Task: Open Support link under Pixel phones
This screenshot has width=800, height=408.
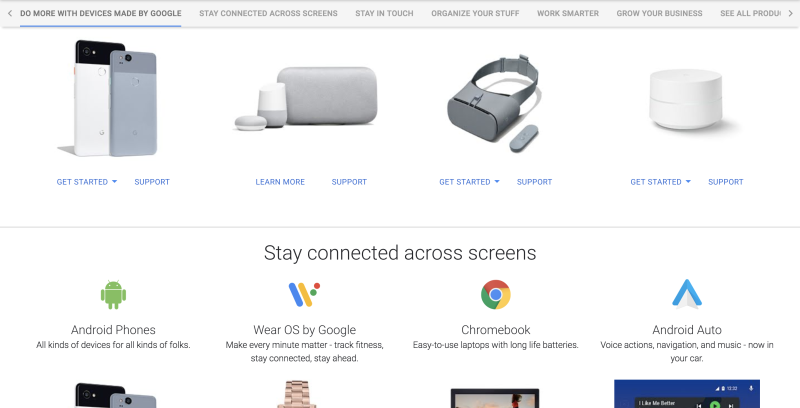Action: (x=152, y=182)
